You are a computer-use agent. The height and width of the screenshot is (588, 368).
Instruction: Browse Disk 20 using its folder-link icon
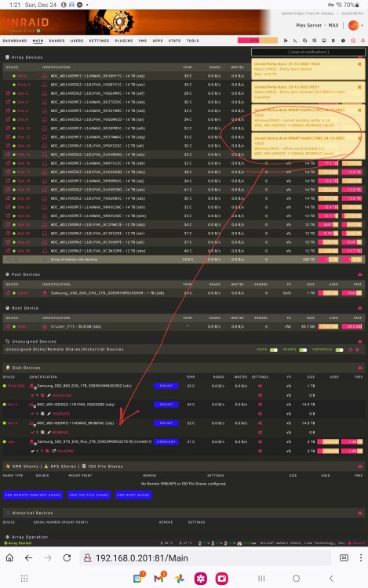point(8,198)
